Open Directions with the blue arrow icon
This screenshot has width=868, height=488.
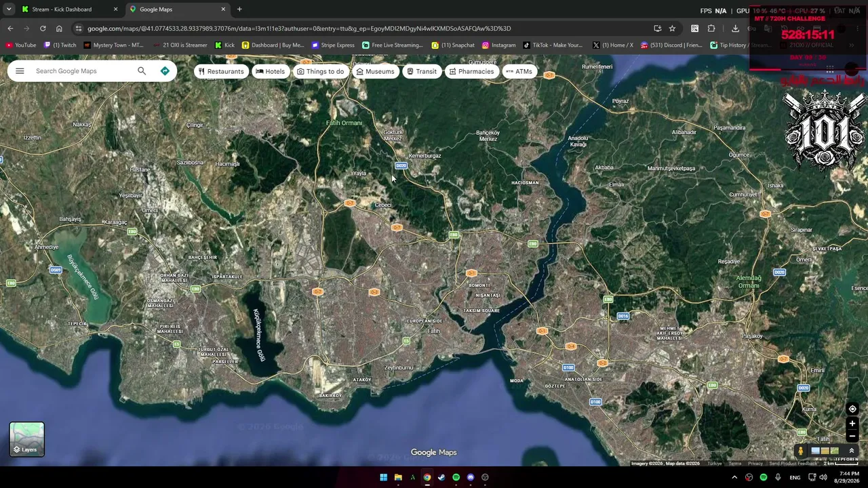pyautogui.click(x=165, y=71)
